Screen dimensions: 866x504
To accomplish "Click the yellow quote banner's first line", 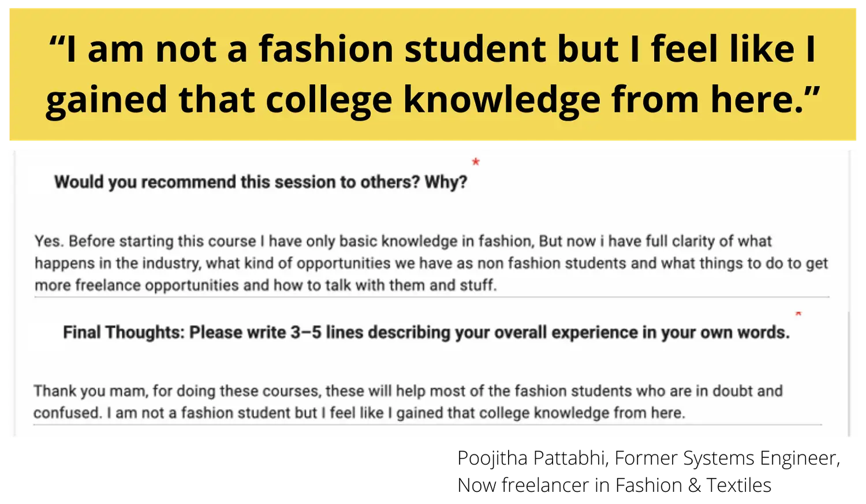I will click(x=432, y=48).
